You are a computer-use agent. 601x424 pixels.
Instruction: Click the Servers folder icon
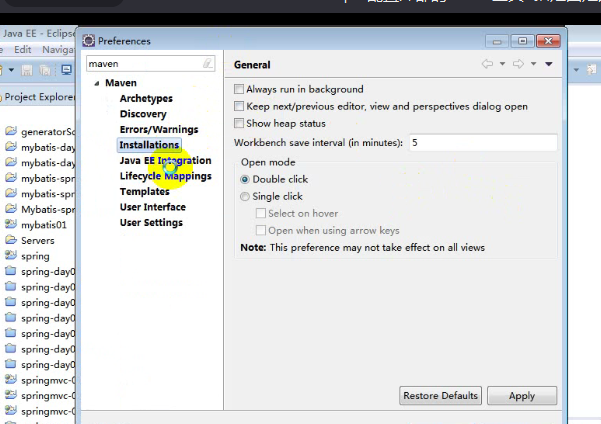pos(11,240)
